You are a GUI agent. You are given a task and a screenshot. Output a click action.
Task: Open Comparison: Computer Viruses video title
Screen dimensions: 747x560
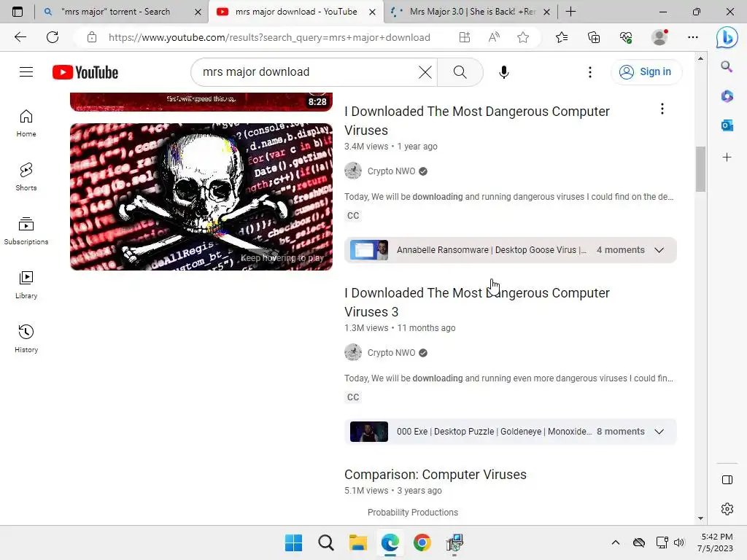click(435, 474)
